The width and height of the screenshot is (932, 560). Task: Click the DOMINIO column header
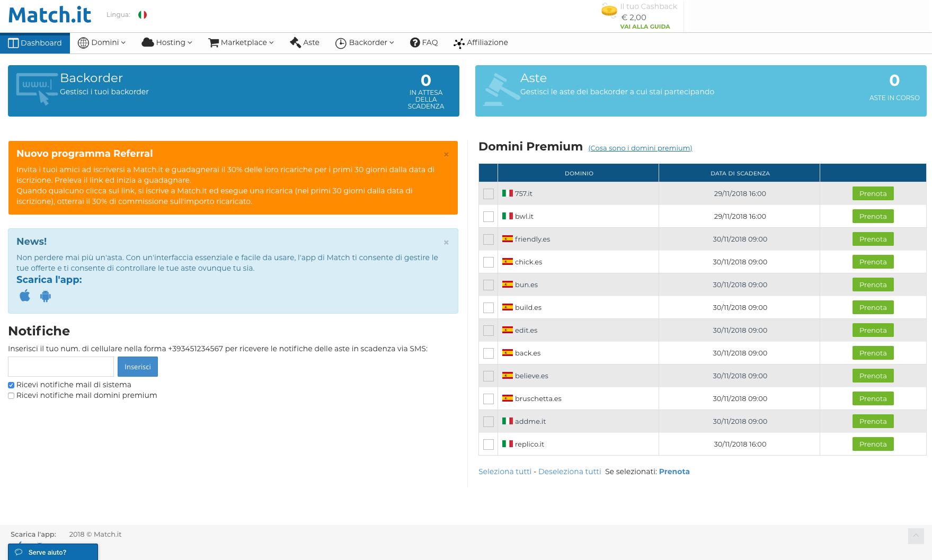(579, 173)
